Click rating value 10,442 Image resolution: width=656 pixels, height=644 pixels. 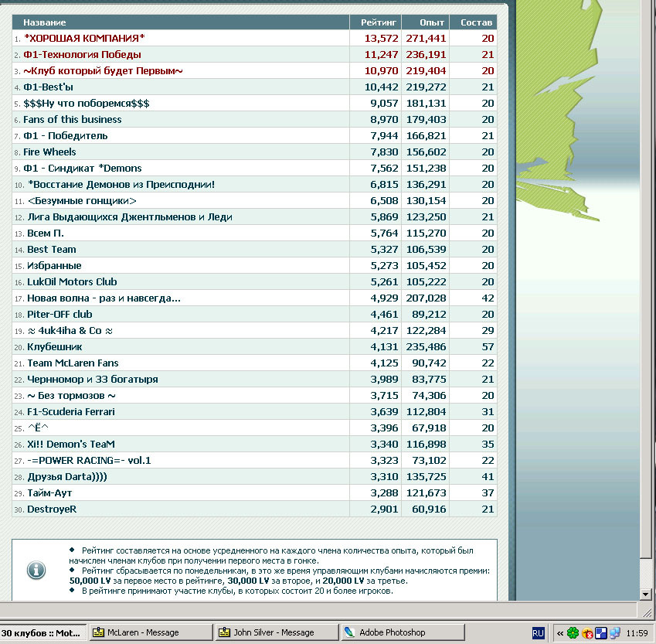[x=381, y=87]
